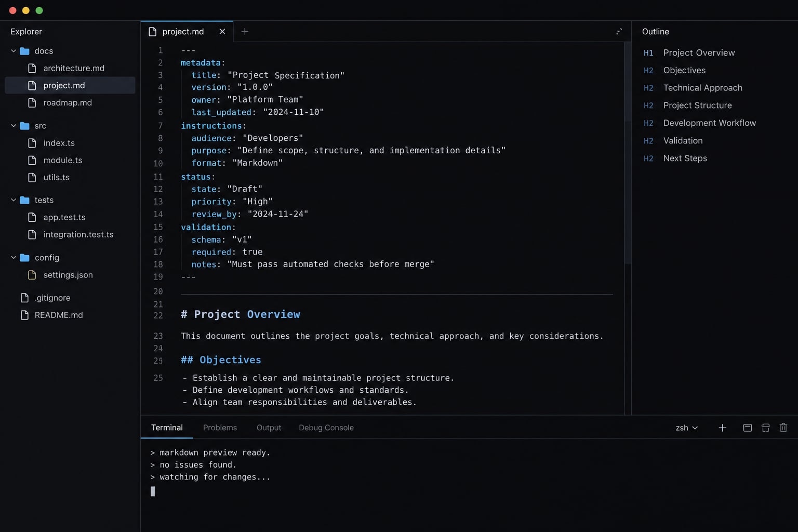798x532 pixels.
Task: Add a new terminal with the plus icon
Action: point(722,428)
